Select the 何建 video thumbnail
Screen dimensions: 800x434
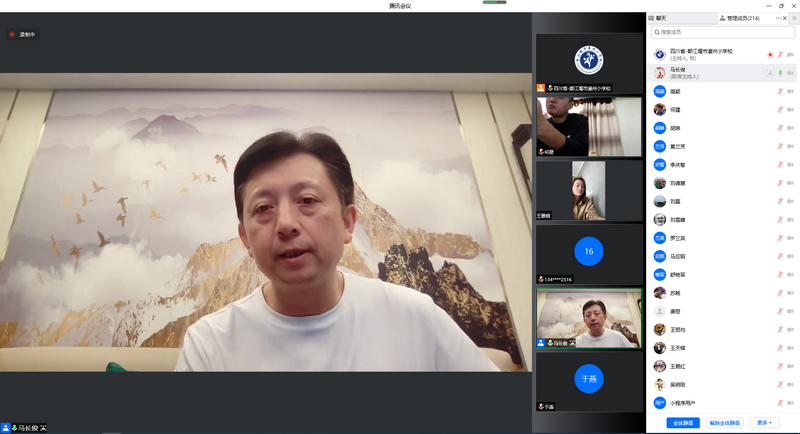[x=589, y=127]
